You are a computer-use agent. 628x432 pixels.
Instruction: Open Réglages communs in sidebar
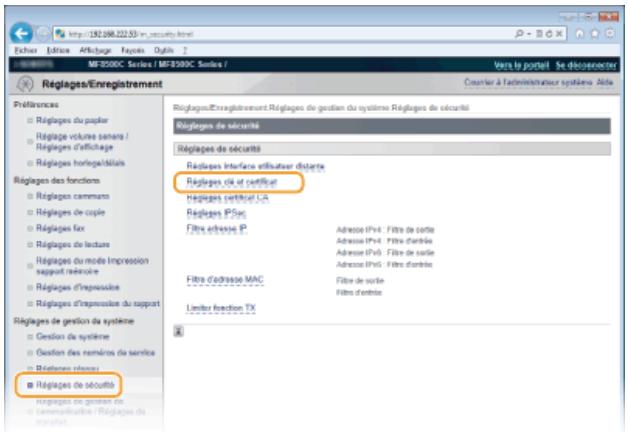(x=73, y=196)
